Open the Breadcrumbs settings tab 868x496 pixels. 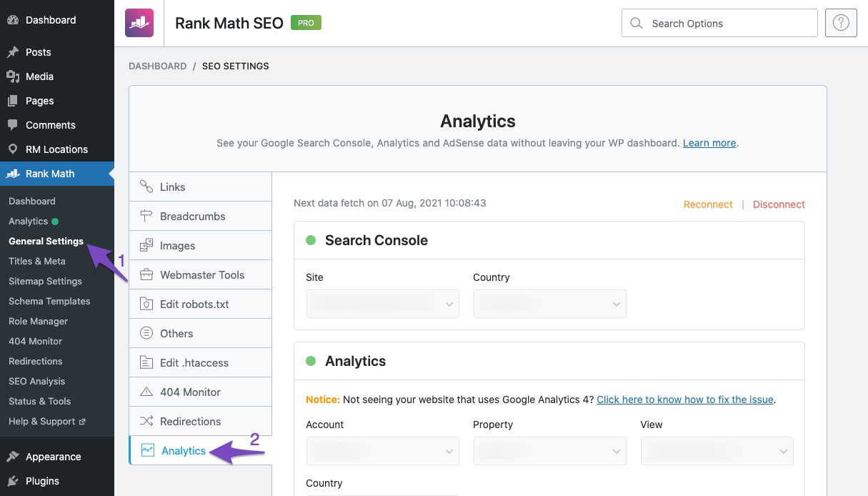(x=192, y=217)
